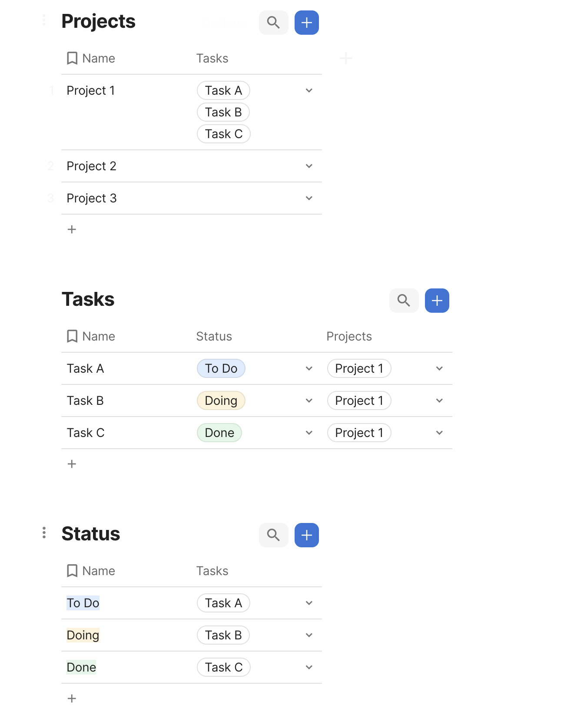Expand the Project 2 tasks dropdown
Viewport: 564px width, 728px height.
[309, 166]
